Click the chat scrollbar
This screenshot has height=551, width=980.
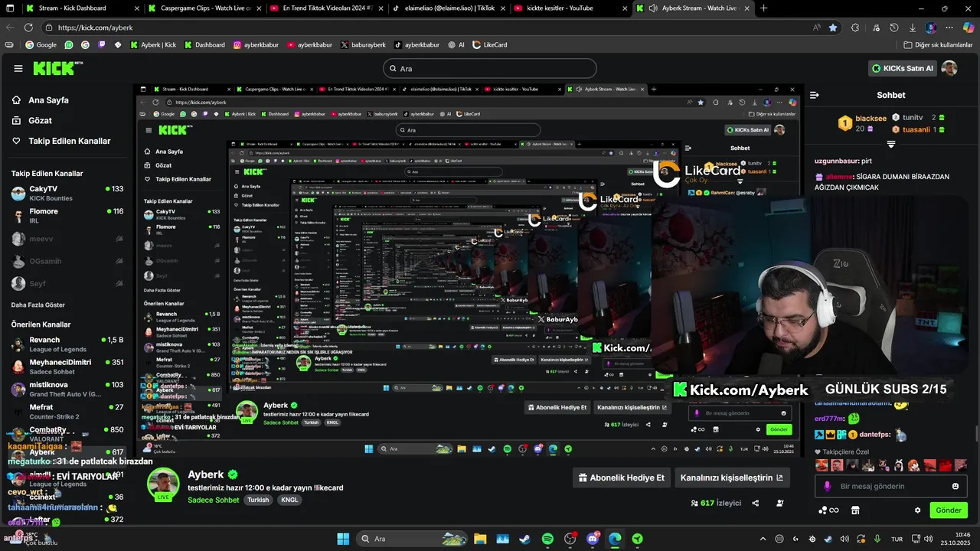coord(976,434)
